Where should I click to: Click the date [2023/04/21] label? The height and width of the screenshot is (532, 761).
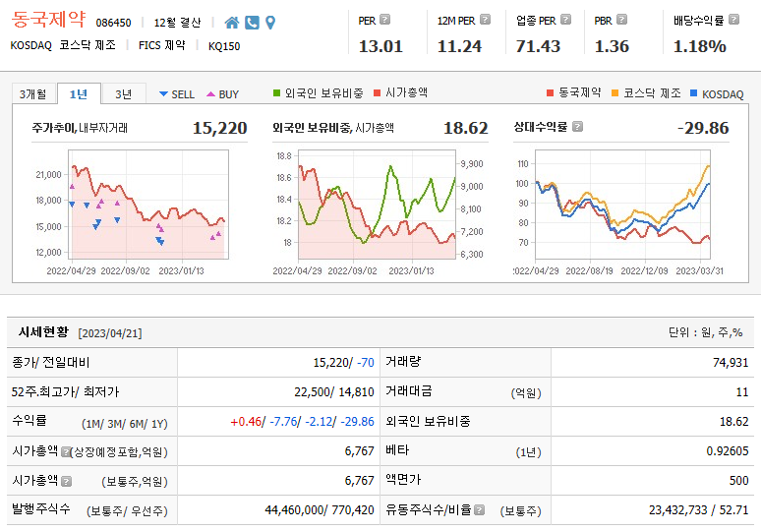[110, 333]
